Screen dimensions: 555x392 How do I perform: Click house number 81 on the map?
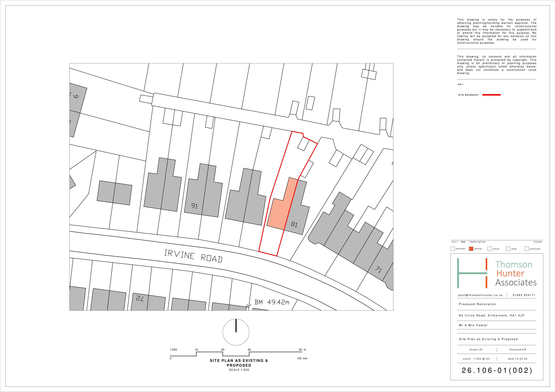coord(294,224)
